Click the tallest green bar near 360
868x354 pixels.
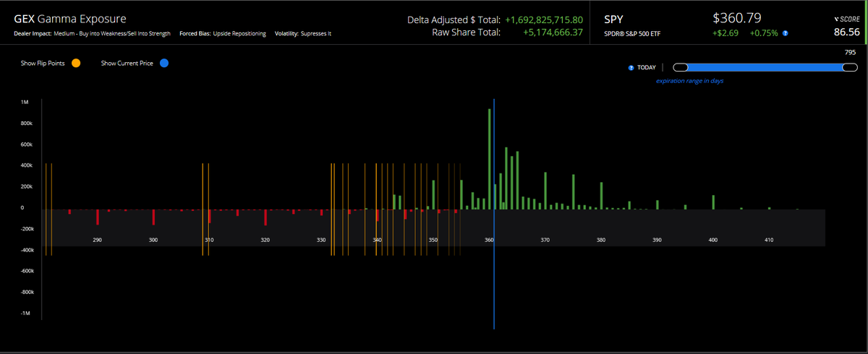point(490,159)
